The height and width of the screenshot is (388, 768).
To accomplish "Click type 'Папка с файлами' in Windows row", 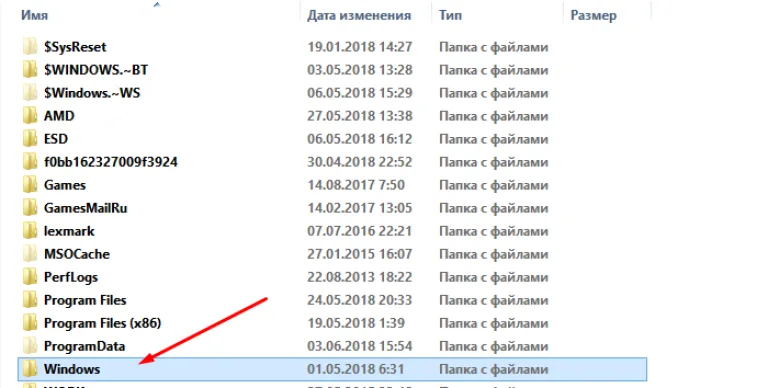I will (494, 370).
